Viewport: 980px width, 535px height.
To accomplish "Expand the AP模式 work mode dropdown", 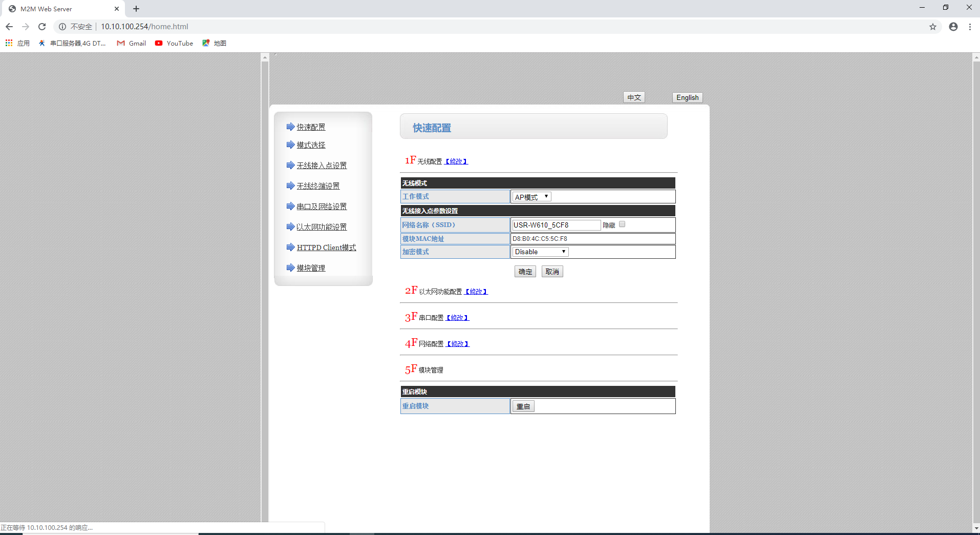I will pyautogui.click(x=531, y=197).
